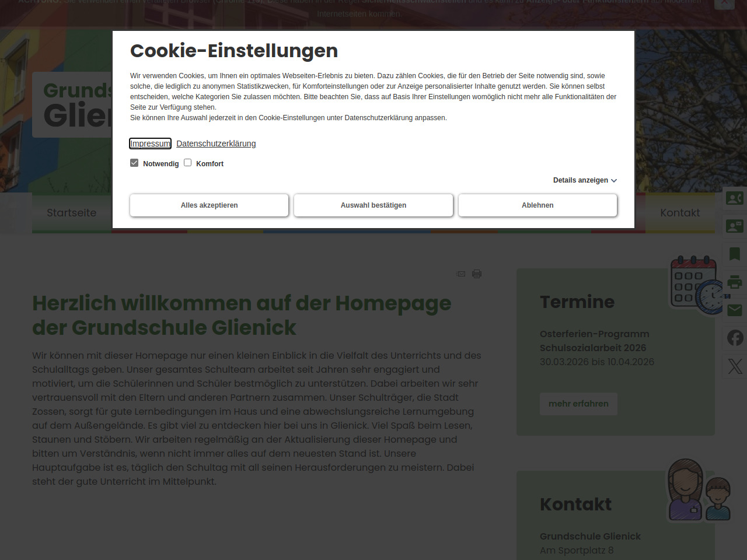The height and width of the screenshot is (560, 747).
Task: Open the X (Twitter) sidebar icon
Action: tap(735, 366)
